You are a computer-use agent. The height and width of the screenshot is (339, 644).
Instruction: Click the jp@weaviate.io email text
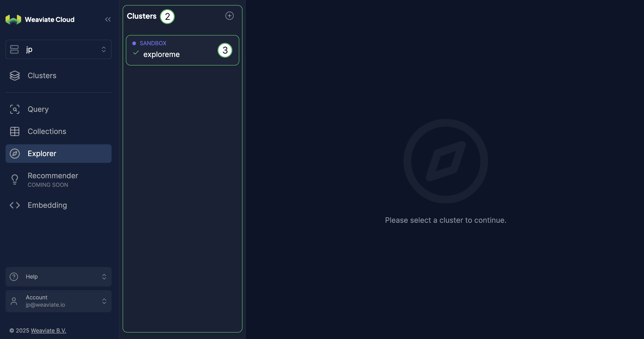click(x=45, y=305)
